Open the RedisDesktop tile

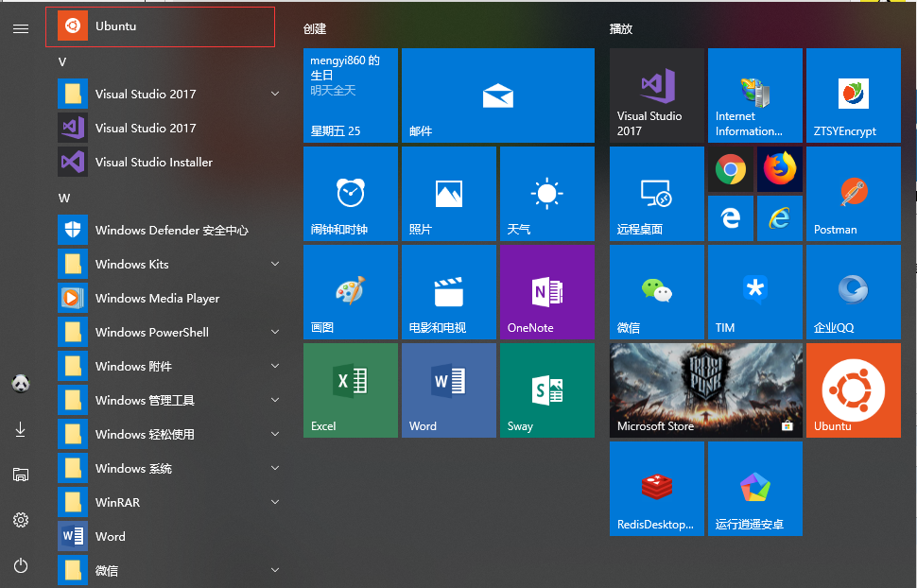click(657, 489)
